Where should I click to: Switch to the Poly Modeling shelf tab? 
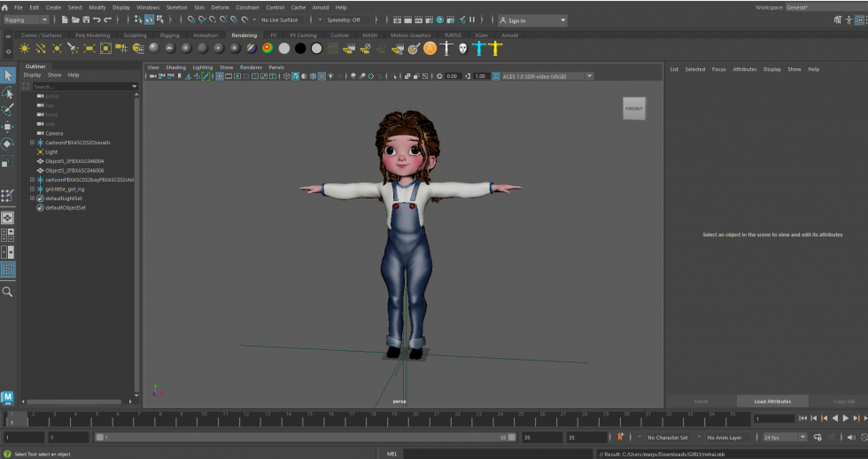tap(92, 35)
